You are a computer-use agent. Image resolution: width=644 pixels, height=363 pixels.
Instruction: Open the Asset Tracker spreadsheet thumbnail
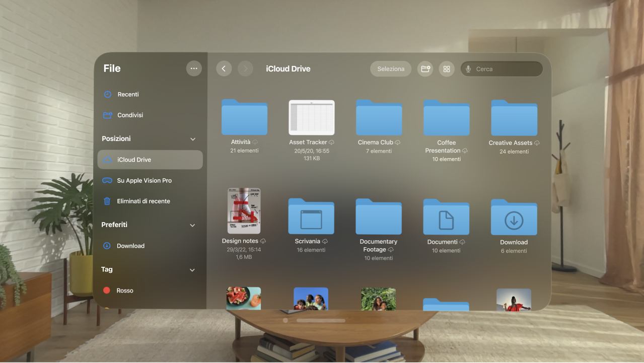tap(312, 117)
